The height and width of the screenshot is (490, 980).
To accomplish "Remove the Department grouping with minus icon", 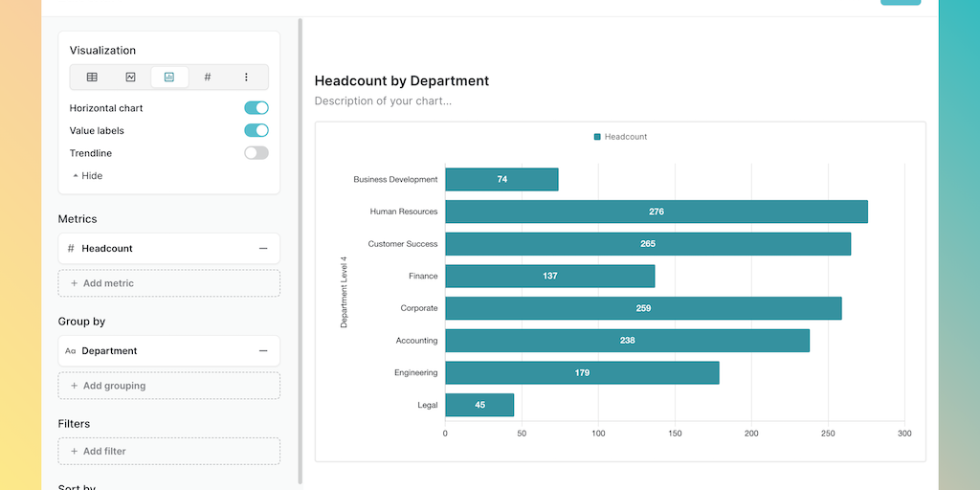I will coord(263,351).
